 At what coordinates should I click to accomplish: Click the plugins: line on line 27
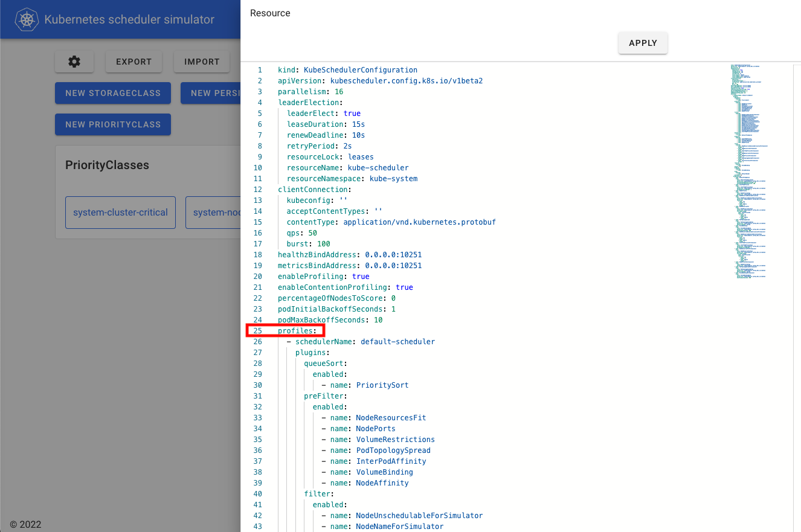[312, 353]
